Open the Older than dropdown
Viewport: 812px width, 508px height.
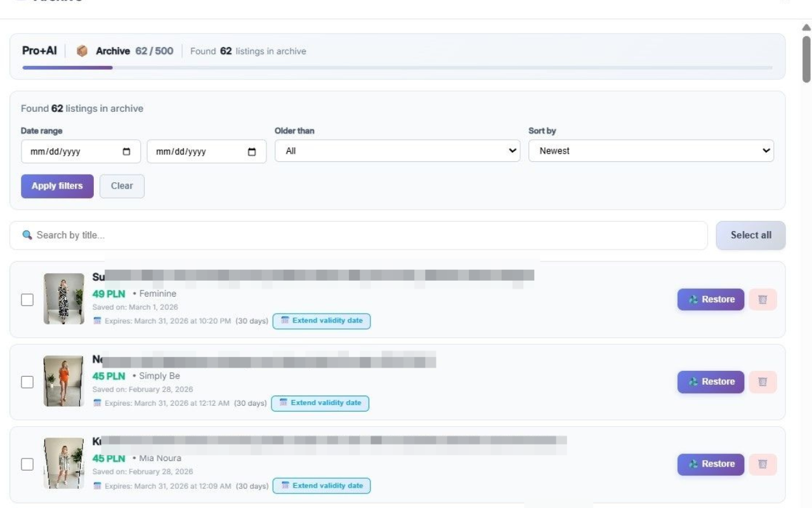[x=397, y=151]
